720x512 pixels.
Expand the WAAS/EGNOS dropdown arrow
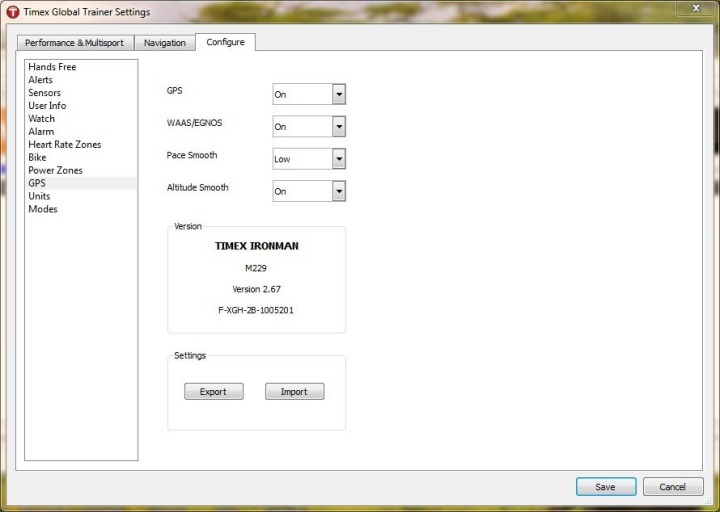(x=339, y=126)
